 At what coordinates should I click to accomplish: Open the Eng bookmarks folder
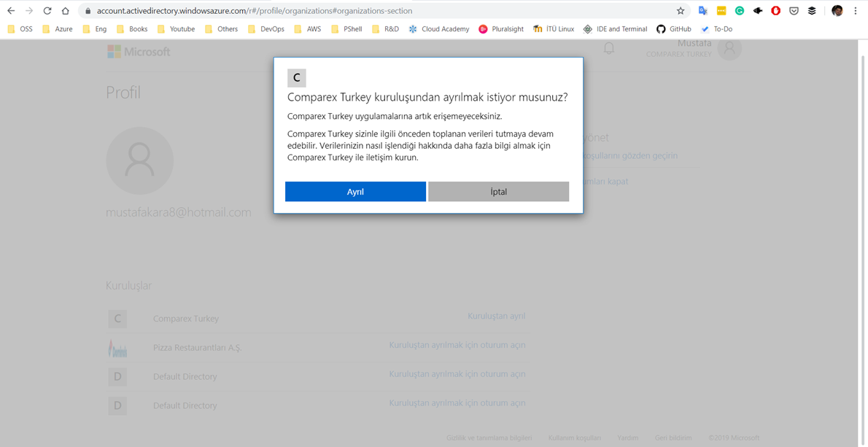95,28
